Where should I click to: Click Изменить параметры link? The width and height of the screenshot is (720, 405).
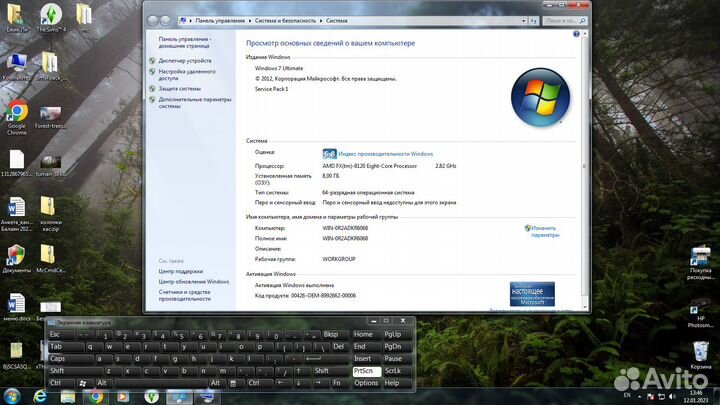[x=545, y=231]
